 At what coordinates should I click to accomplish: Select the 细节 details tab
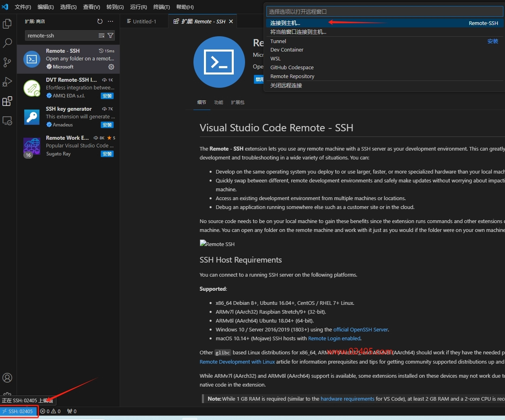pyautogui.click(x=202, y=102)
